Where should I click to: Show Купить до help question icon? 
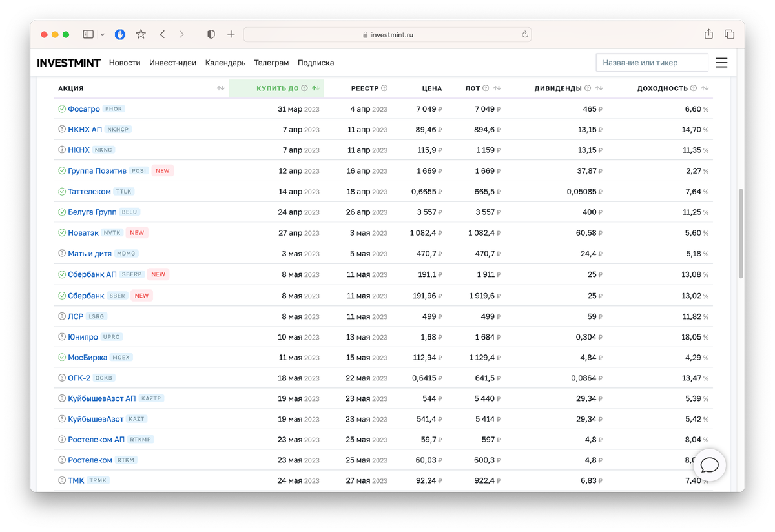(305, 88)
